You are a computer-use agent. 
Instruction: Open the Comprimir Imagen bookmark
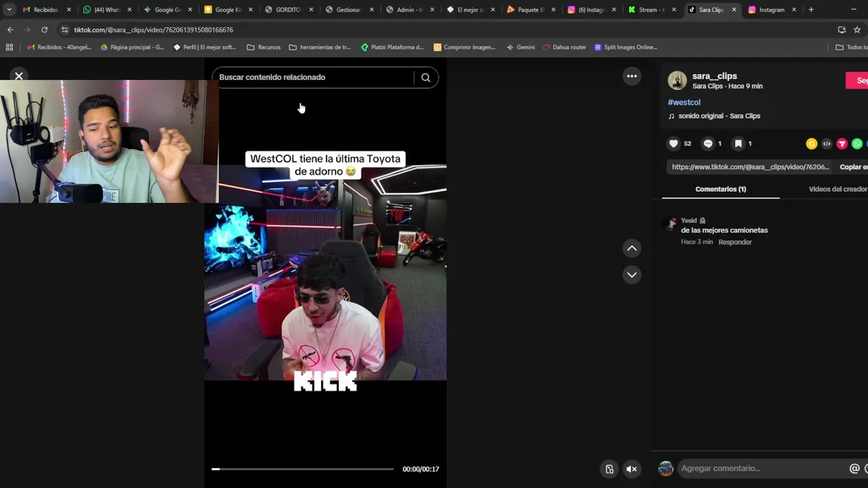click(465, 47)
